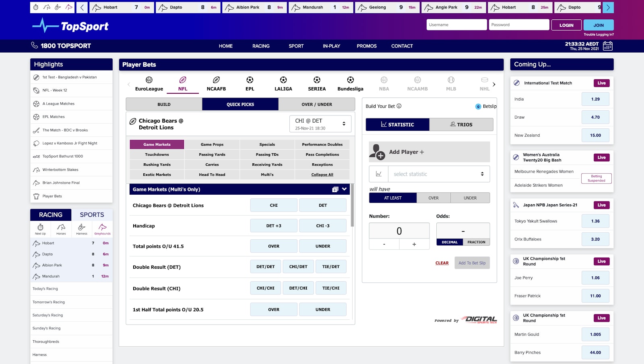
Task: Collapse the Game Markets panel with chevron
Action: [x=344, y=189]
